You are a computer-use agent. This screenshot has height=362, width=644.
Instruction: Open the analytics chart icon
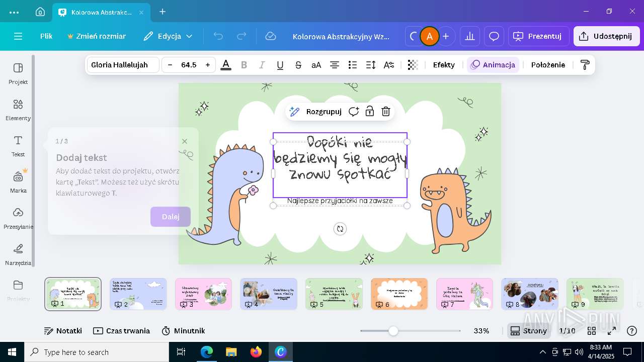[x=470, y=36]
